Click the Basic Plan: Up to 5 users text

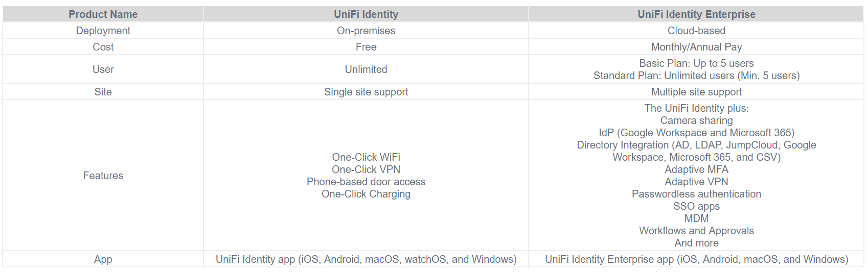(x=696, y=63)
